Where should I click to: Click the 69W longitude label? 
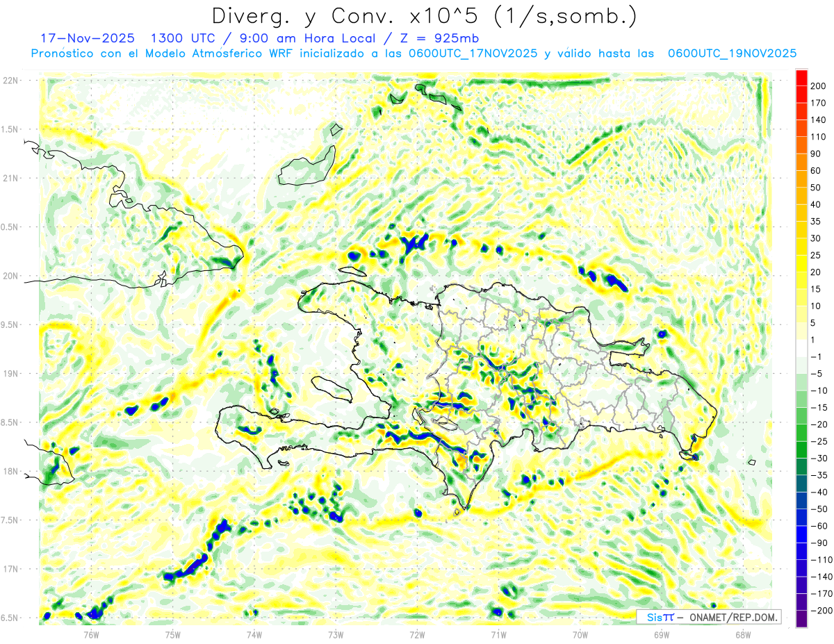[661, 635]
